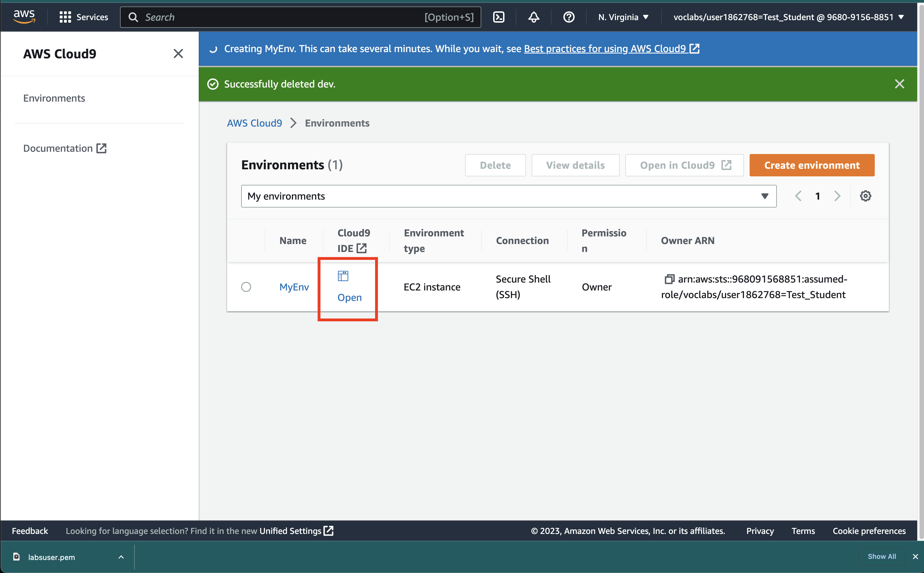Go to next page with right arrow icon

coord(837,196)
